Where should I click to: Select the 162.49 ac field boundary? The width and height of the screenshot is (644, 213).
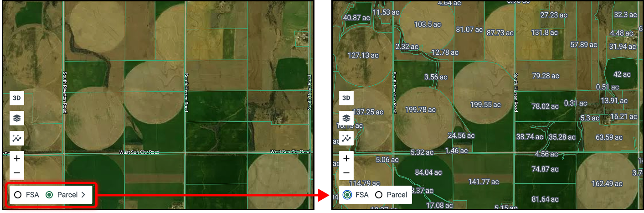[x=606, y=184]
